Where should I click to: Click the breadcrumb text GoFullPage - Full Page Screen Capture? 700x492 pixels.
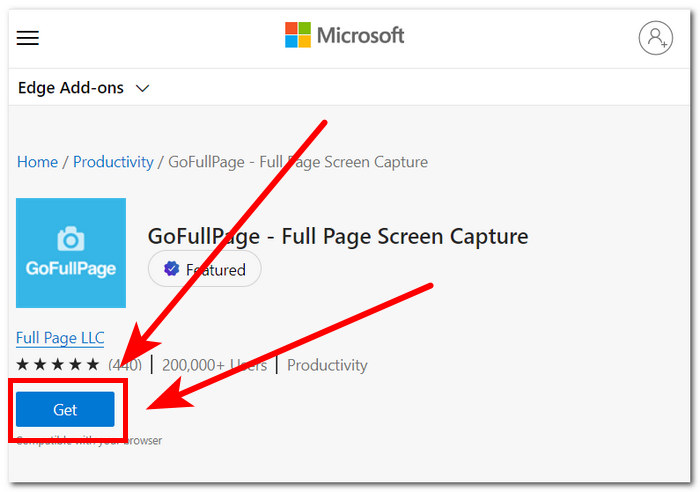[x=298, y=162]
